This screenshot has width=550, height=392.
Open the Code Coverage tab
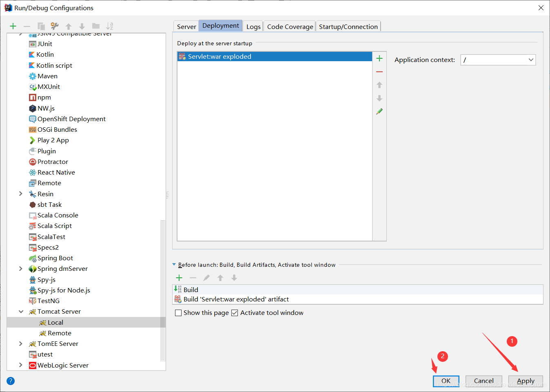coord(290,27)
